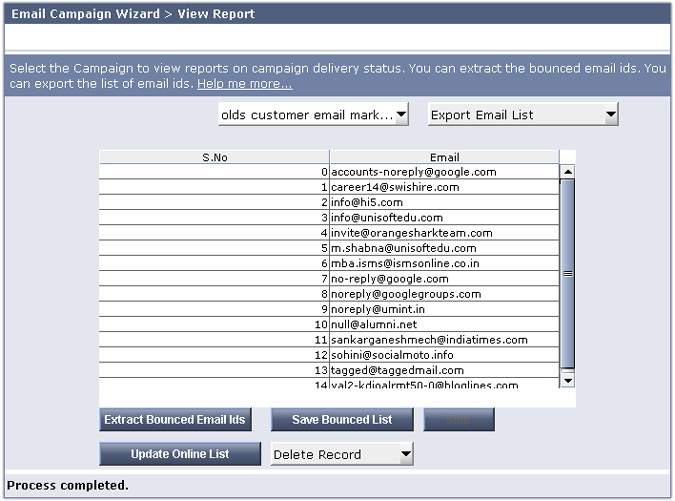The height and width of the screenshot is (501, 675).
Task: Click Update Online List button
Action: coord(180,454)
